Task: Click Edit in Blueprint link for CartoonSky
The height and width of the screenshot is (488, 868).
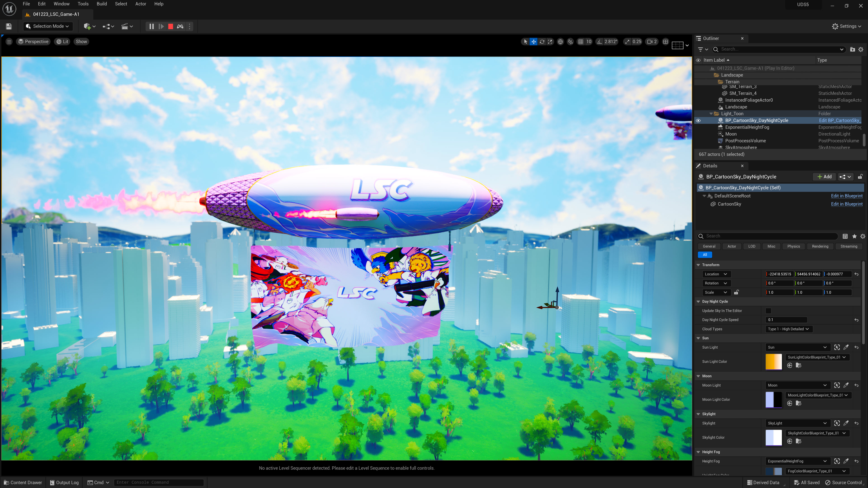Action: pos(847,204)
